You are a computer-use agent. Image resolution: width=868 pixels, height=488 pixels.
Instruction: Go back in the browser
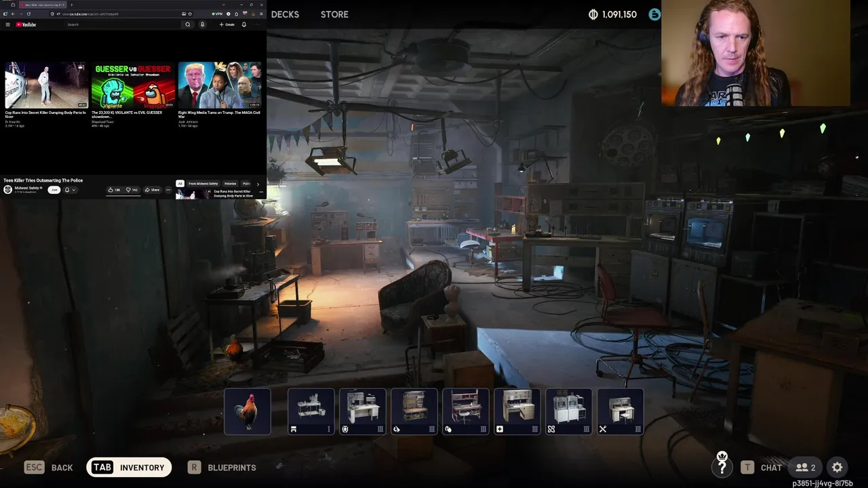coord(13,14)
